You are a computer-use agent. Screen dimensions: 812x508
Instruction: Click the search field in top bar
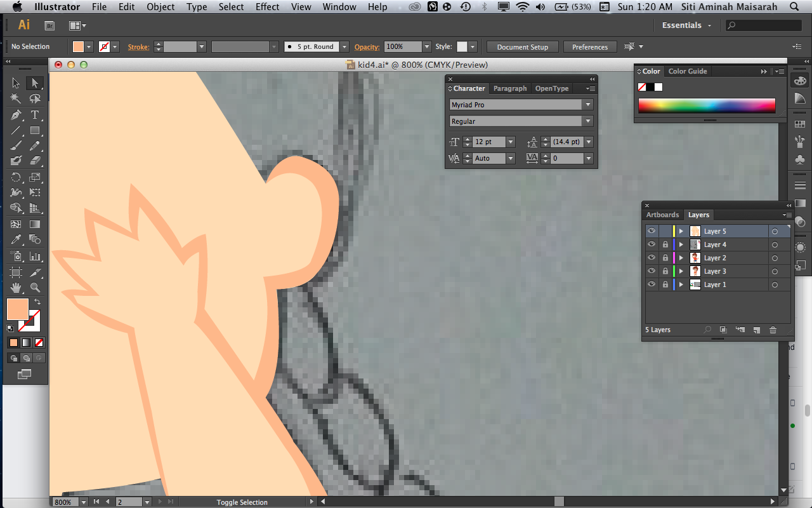coord(764,25)
